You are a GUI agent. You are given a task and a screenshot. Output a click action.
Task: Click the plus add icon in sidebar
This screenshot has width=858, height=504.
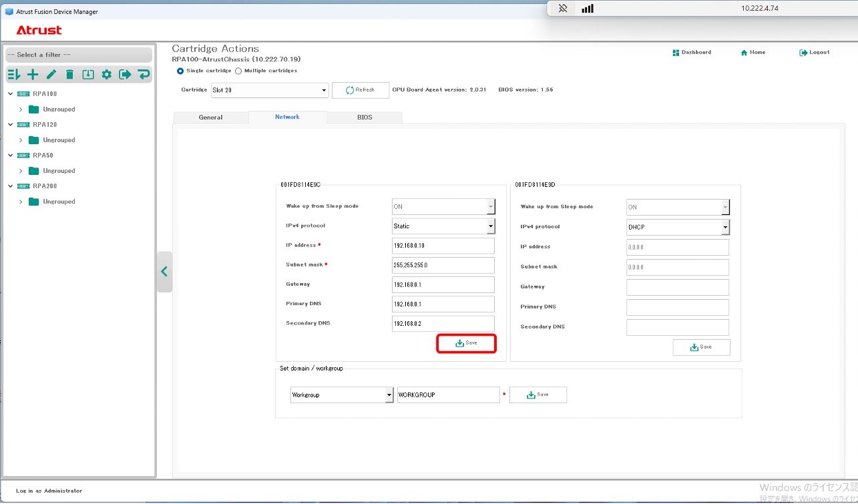[x=32, y=75]
